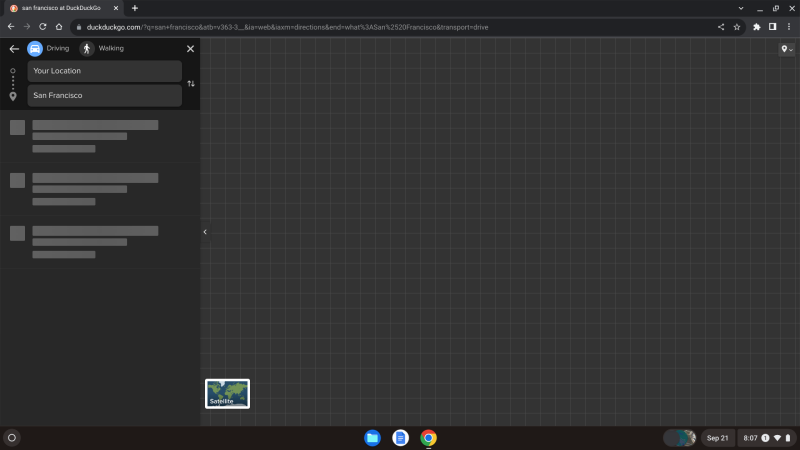Toggle the browser side panel

(x=772, y=27)
